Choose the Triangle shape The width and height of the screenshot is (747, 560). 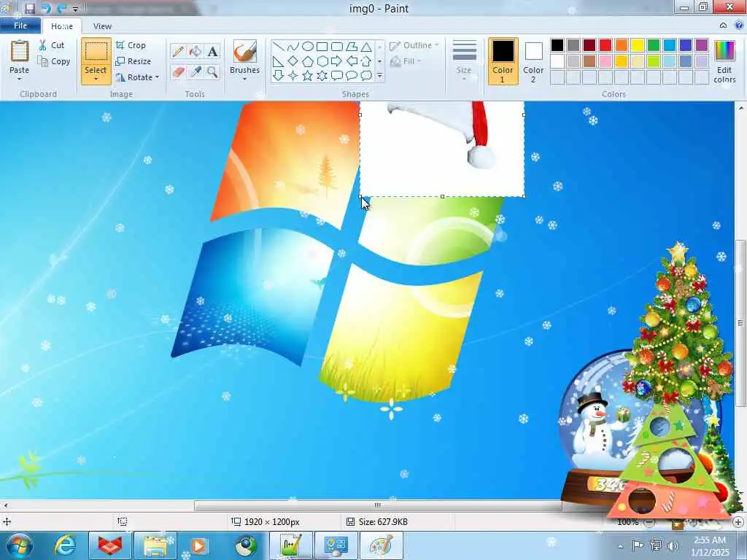[366, 47]
